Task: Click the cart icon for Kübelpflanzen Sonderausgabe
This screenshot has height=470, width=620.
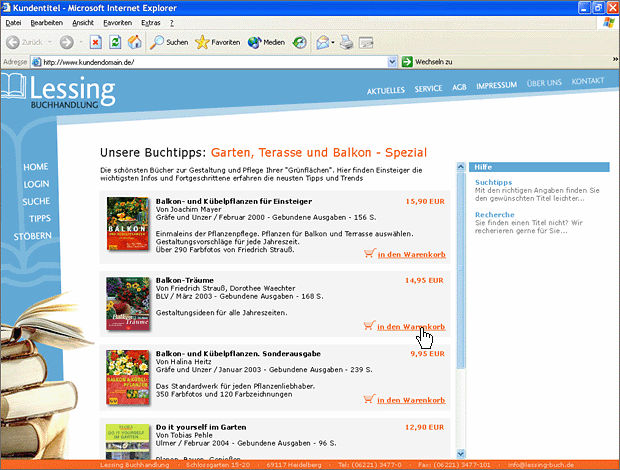Action: click(x=369, y=399)
